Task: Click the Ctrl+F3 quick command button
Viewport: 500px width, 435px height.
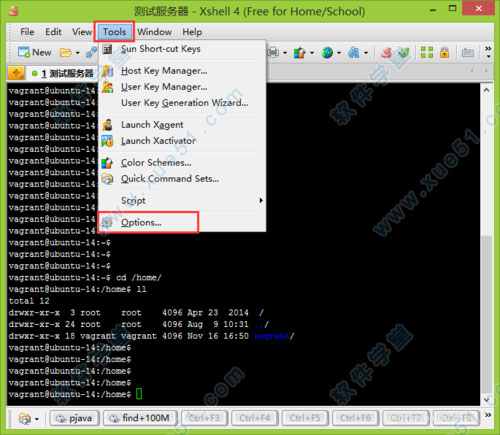Action: click(x=204, y=418)
